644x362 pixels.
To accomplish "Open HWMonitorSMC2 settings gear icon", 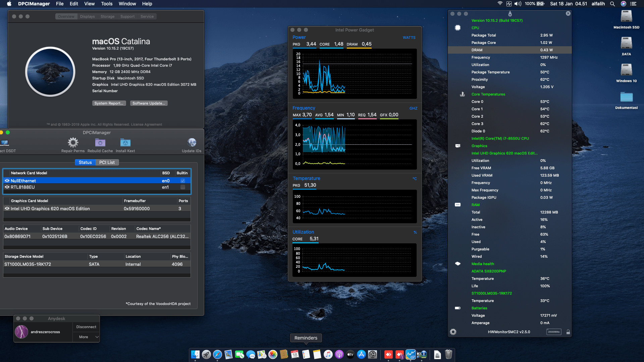I will (453, 332).
